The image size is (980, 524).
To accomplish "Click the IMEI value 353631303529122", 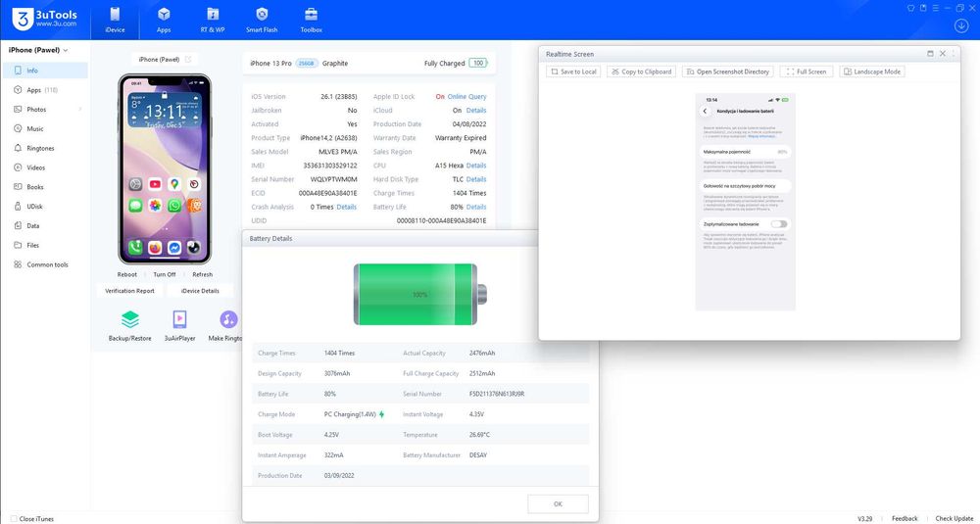I will click(x=330, y=166).
